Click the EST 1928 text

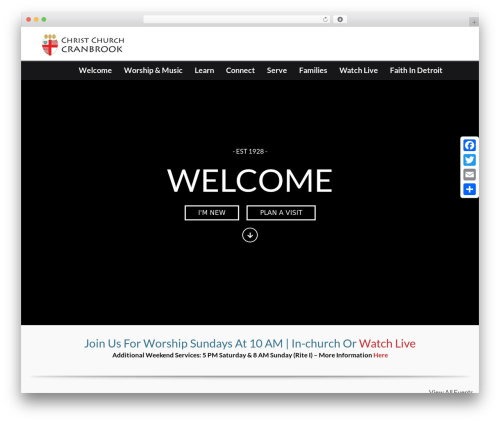pyautogui.click(x=250, y=151)
